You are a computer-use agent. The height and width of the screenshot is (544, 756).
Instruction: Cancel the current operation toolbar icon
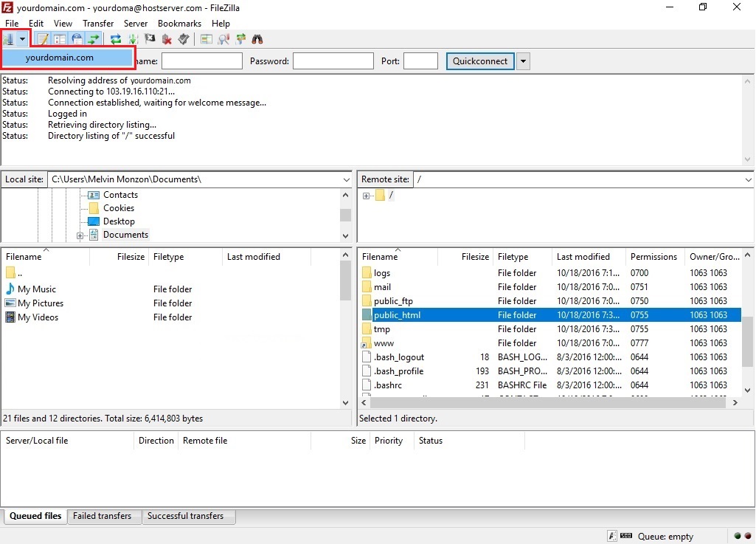tap(150, 39)
